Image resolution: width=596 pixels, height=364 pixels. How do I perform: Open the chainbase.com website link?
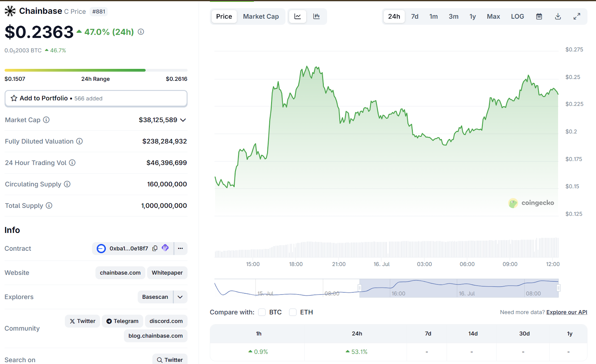[x=120, y=273]
